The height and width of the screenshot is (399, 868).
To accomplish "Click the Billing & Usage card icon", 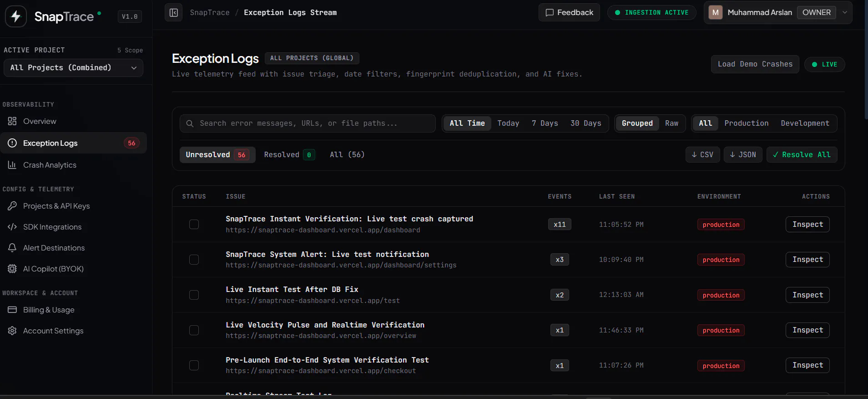I will [x=12, y=310].
